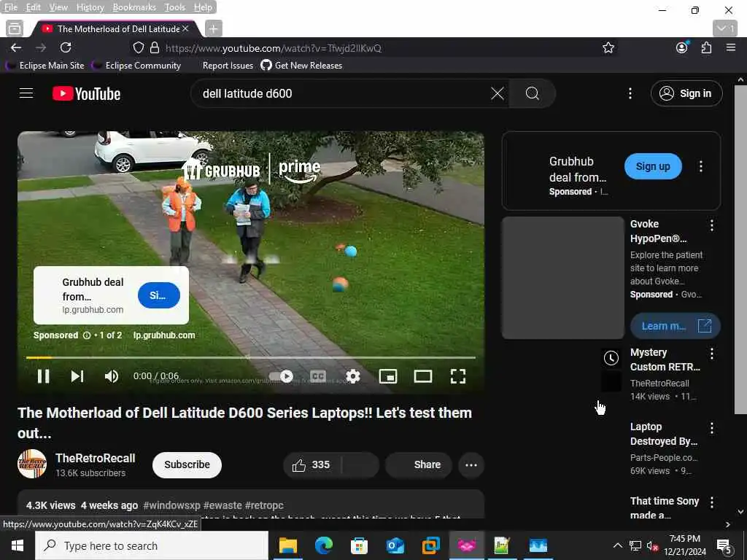Go to the YouTube home logo
Screen dimensions: 747x560
(86, 93)
